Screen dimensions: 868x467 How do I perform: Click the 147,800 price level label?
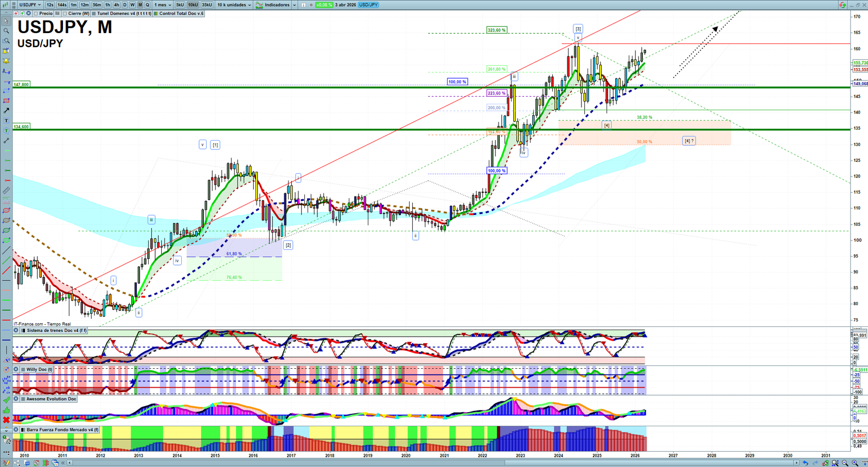[x=22, y=85]
